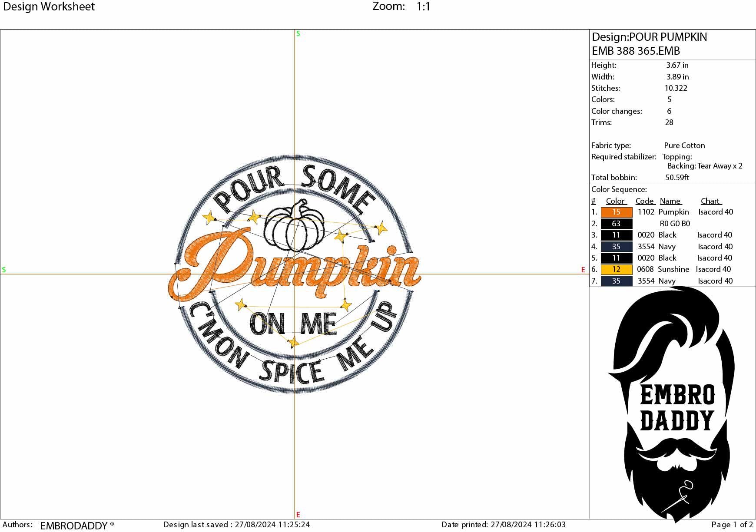Click the Color changes value '6'
The image size is (756, 532).
[669, 111]
